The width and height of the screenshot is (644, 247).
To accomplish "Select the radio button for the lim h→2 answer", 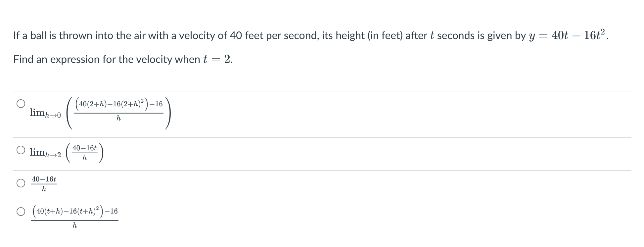I will click(x=21, y=150).
